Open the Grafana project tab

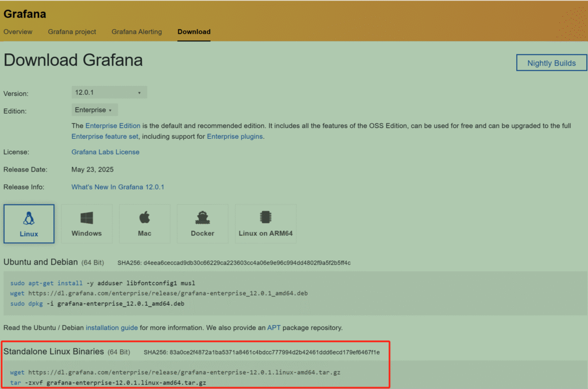[72, 32]
